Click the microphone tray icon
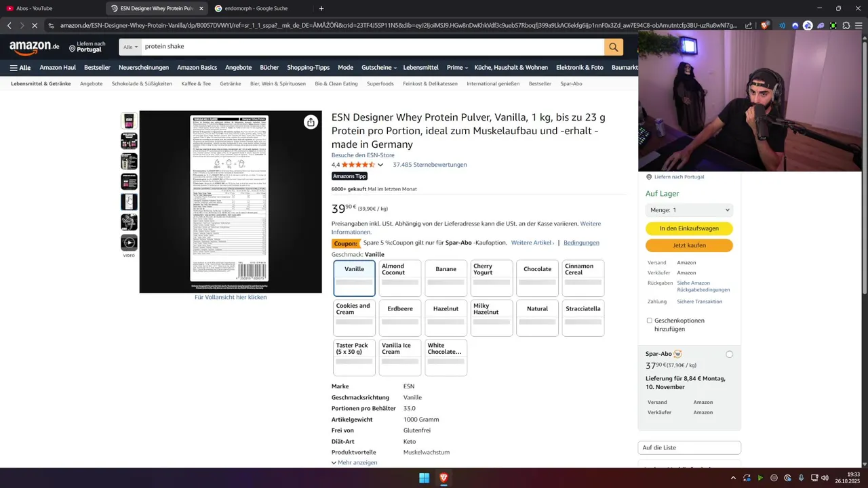The height and width of the screenshot is (488, 868). 801,478
